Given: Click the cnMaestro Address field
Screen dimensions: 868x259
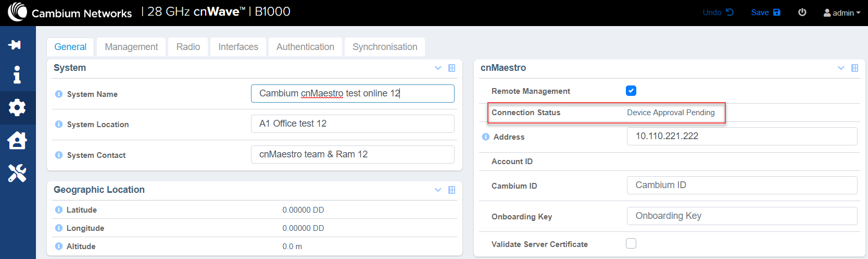Looking at the screenshot, I should tap(742, 136).
